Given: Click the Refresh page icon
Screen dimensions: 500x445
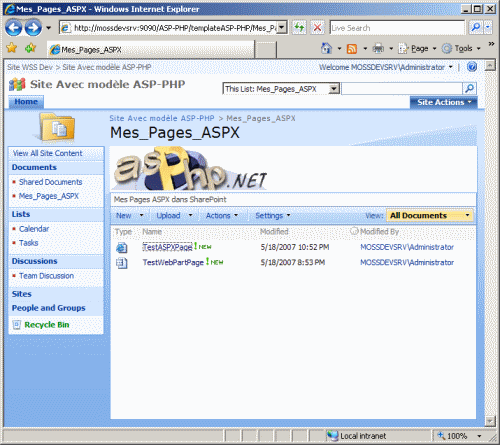Looking at the screenshot, I should [x=299, y=28].
